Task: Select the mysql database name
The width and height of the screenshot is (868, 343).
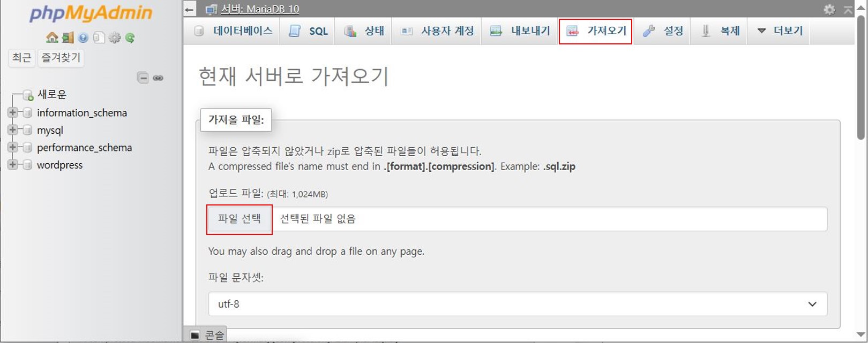Action: pyautogui.click(x=50, y=130)
